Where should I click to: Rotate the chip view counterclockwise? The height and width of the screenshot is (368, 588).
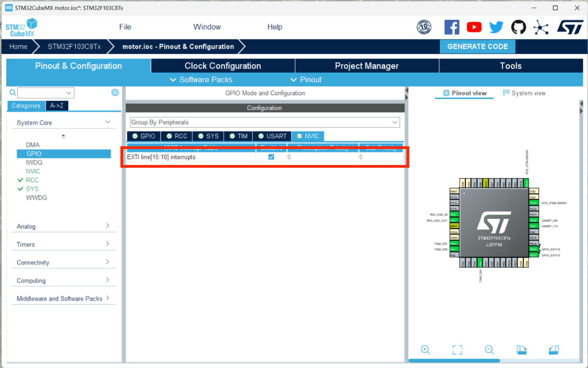tap(554, 350)
